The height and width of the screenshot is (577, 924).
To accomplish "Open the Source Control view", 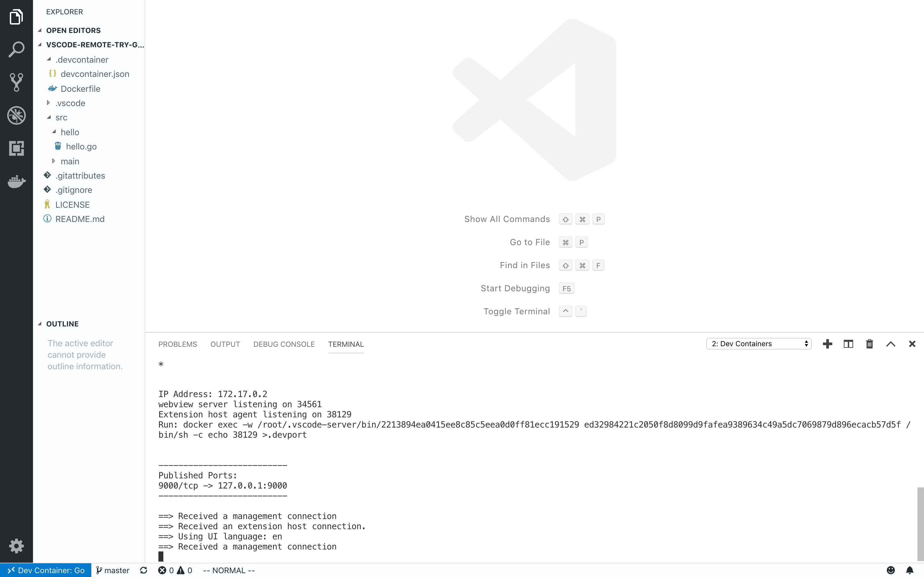I will point(16,82).
